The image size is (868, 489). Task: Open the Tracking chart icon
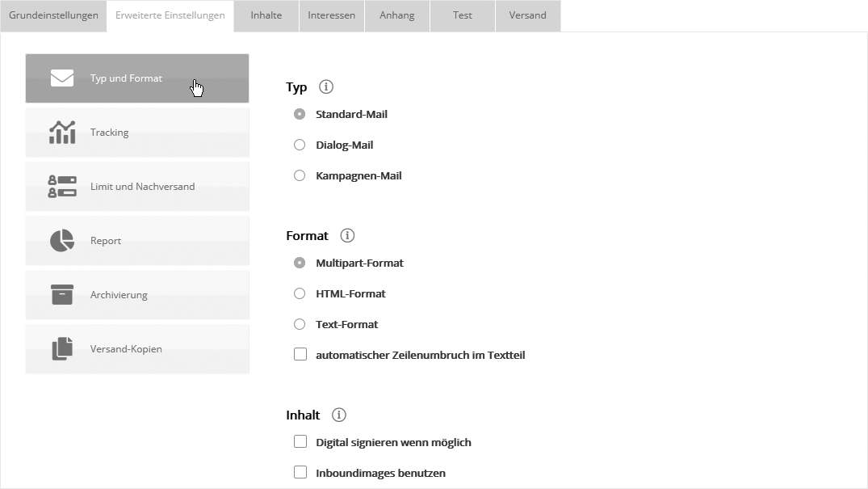tap(62, 133)
